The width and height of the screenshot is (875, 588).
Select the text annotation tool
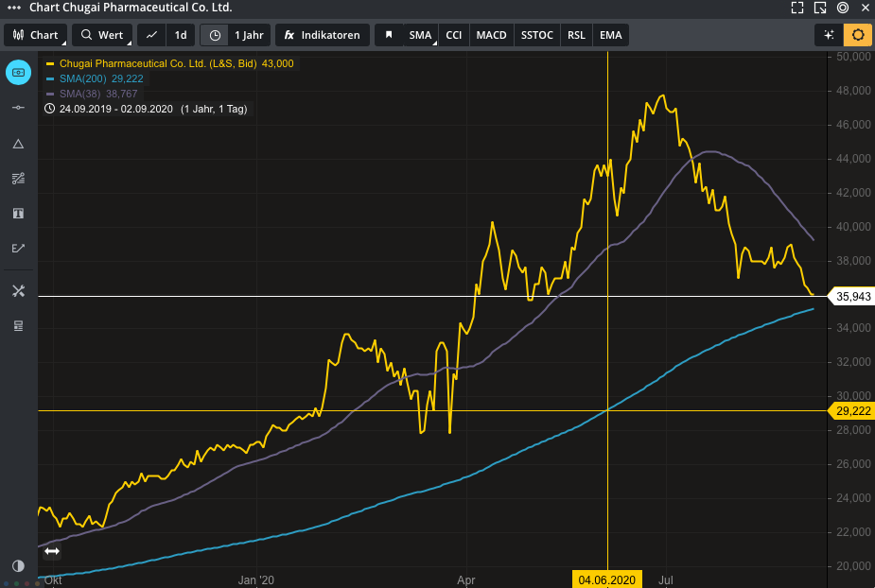click(x=18, y=214)
